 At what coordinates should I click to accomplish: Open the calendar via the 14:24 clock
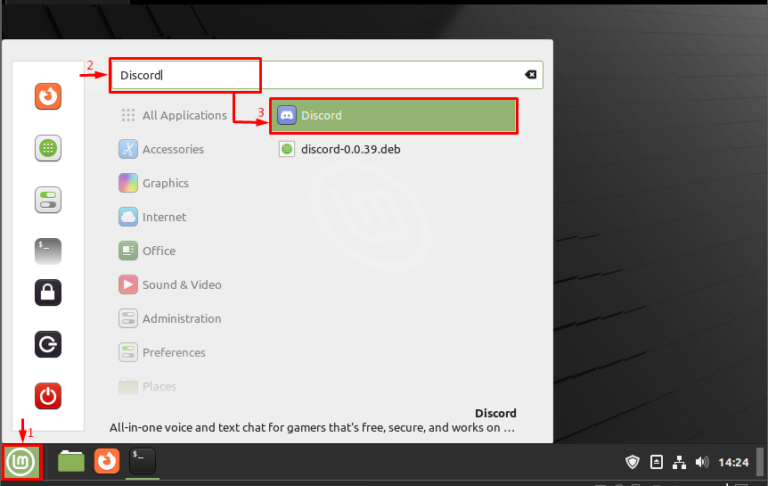(x=733, y=462)
